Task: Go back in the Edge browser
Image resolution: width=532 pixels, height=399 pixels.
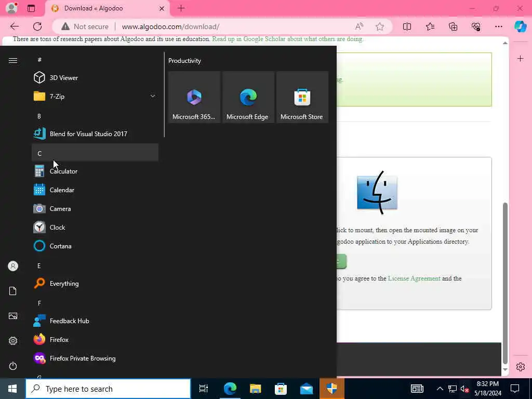Action: [14, 26]
